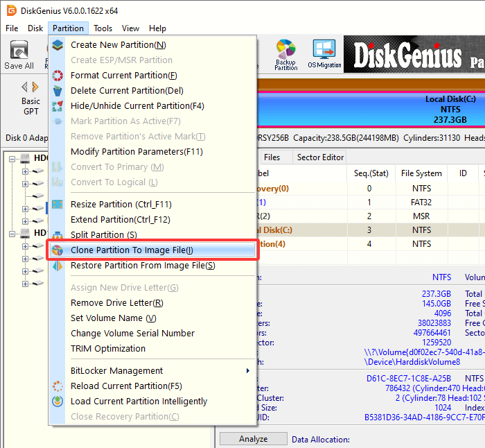Launch the OS Migration tool
This screenshot has width=485, height=448.
click(x=324, y=54)
